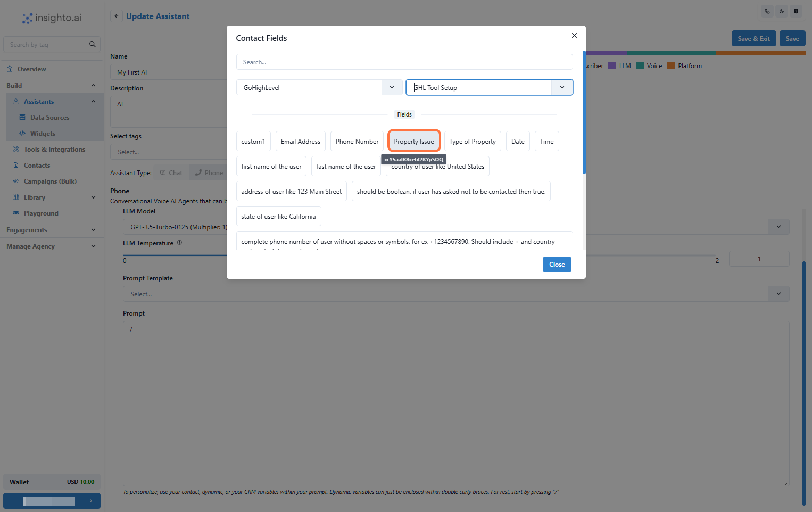The image size is (812, 512).
Task: Click the Campaigns megaphone icon
Action: pyautogui.click(x=16, y=181)
